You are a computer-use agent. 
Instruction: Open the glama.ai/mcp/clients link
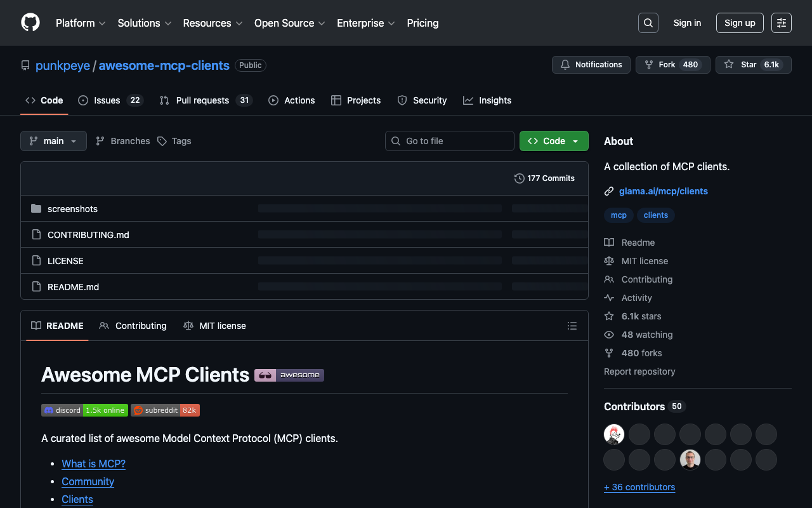pyautogui.click(x=663, y=191)
